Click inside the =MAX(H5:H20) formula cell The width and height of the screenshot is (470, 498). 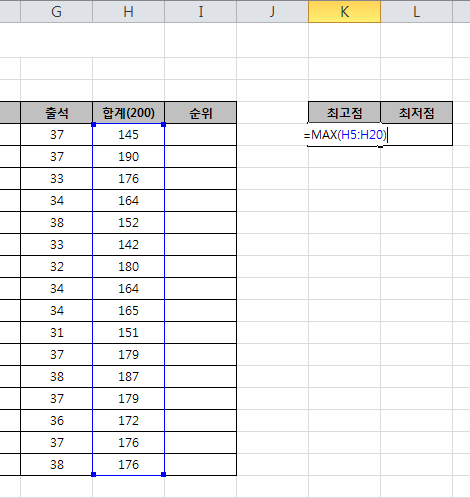(x=344, y=135)
